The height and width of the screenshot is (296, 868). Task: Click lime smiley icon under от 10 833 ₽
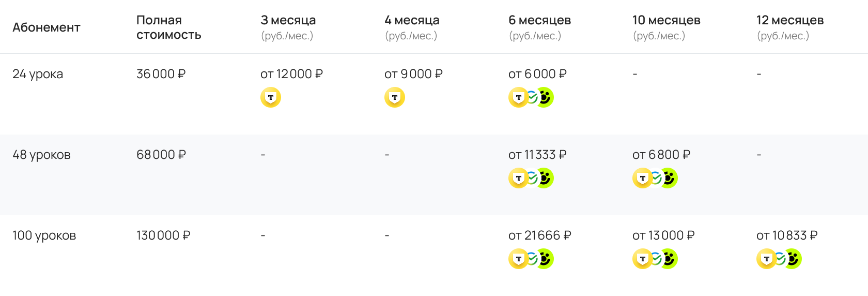pyautogui.click(x=792, y=259)
